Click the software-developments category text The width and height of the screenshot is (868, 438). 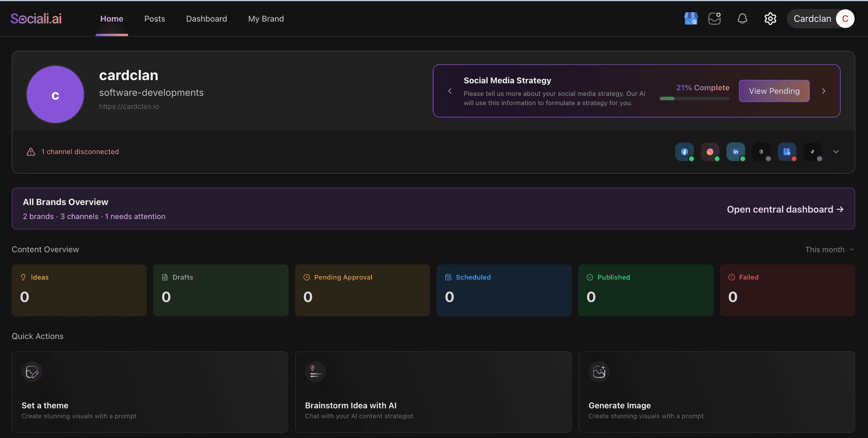click(x=151, y=92)
